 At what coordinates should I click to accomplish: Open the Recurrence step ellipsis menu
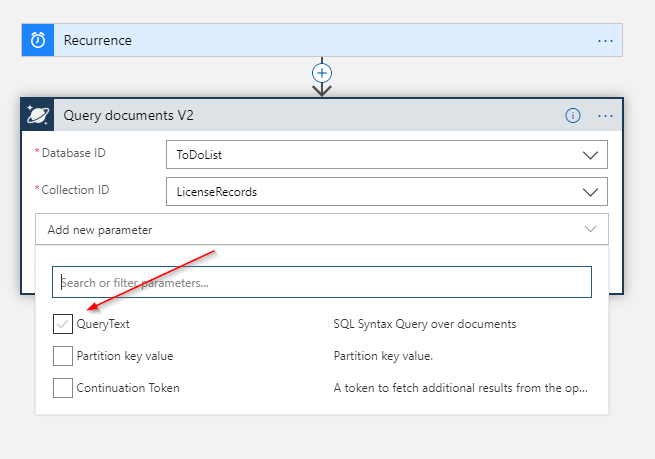click(605, 41)
